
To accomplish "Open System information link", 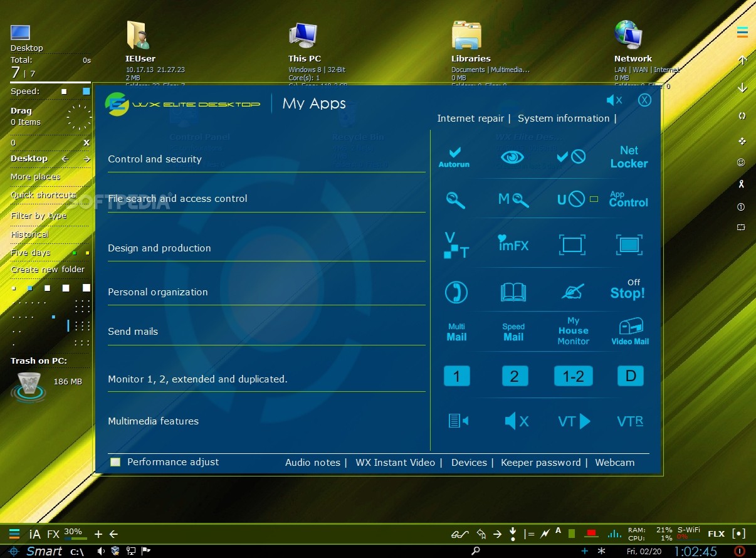I will pyautogui.click(x=564, y=118).
